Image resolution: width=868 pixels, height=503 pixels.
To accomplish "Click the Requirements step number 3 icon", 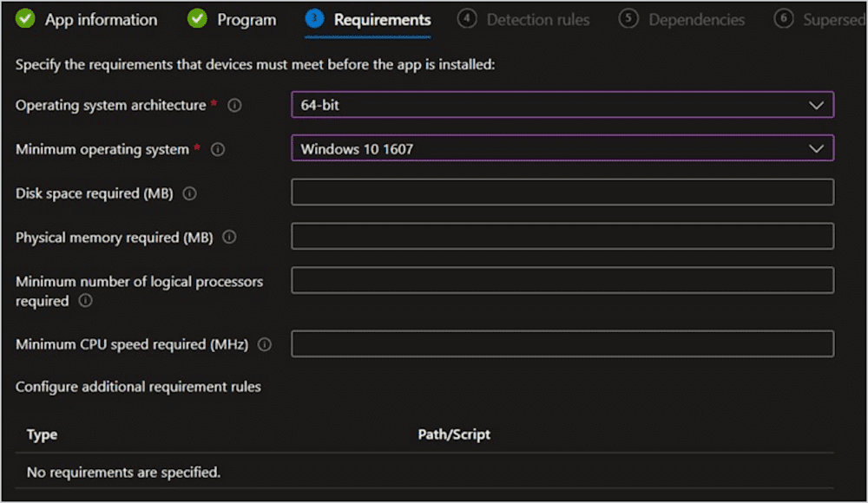I will pos(314,18).
